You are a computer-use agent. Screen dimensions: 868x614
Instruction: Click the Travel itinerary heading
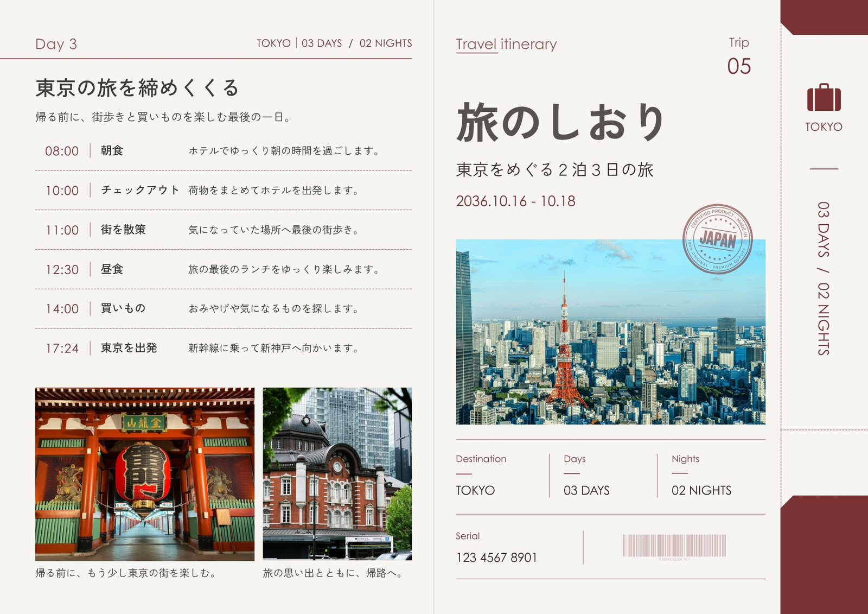506,44
